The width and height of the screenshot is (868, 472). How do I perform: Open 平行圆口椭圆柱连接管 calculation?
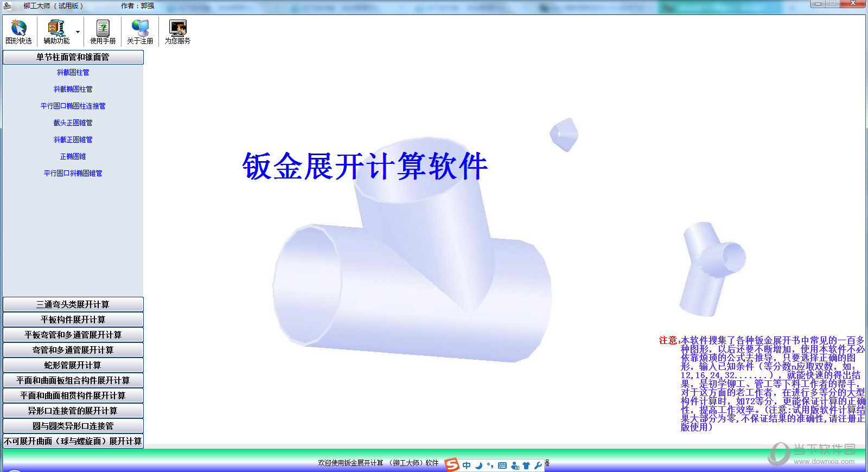[x=73, y=106]
